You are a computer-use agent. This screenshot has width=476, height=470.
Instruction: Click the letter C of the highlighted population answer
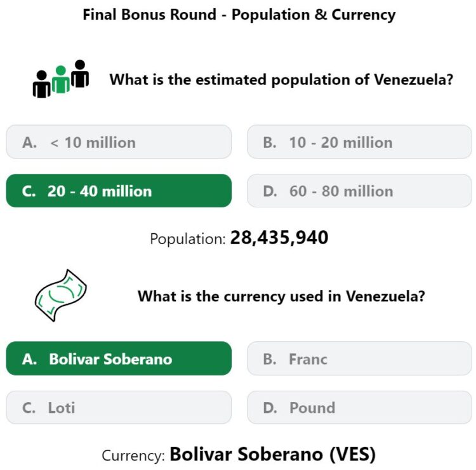29,191
